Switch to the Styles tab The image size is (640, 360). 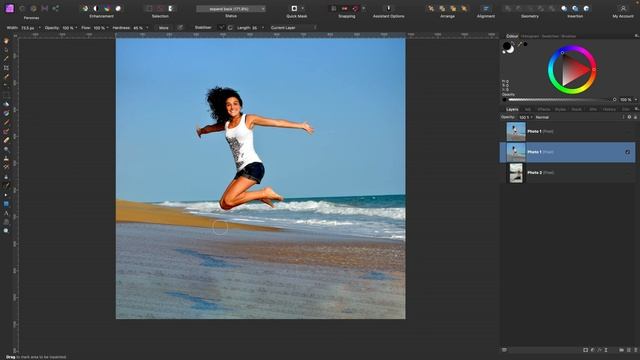click(560, 109)
